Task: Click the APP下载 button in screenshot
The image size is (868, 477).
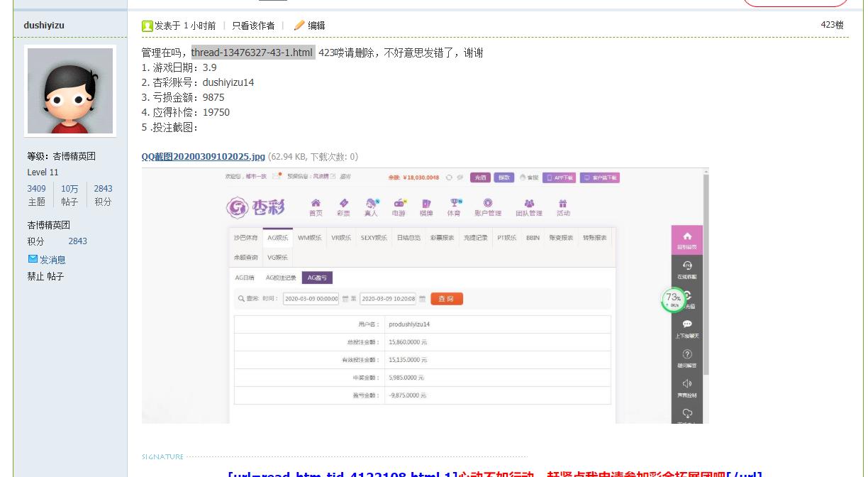Action: [560, 177]
